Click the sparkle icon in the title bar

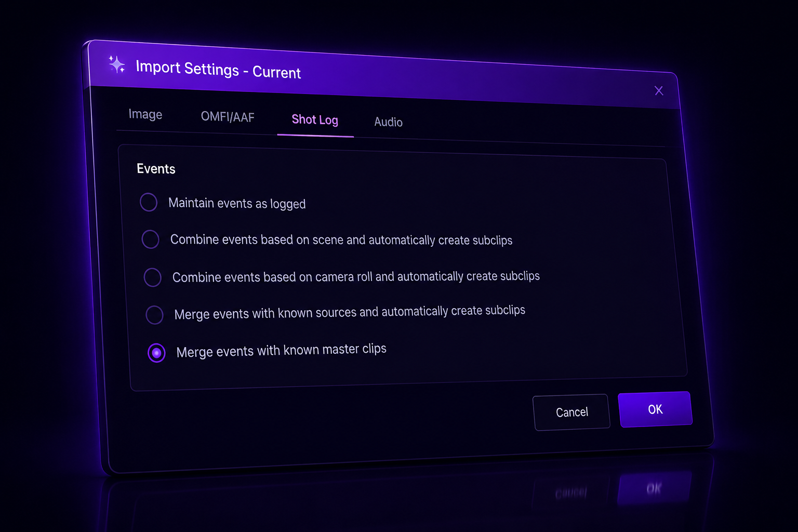click(117, 64)
